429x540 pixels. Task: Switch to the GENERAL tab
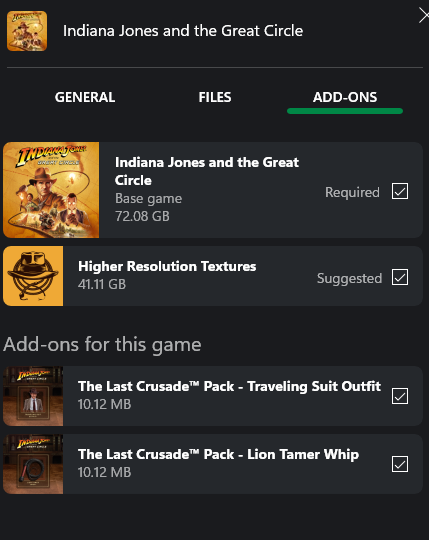(85, 97)
